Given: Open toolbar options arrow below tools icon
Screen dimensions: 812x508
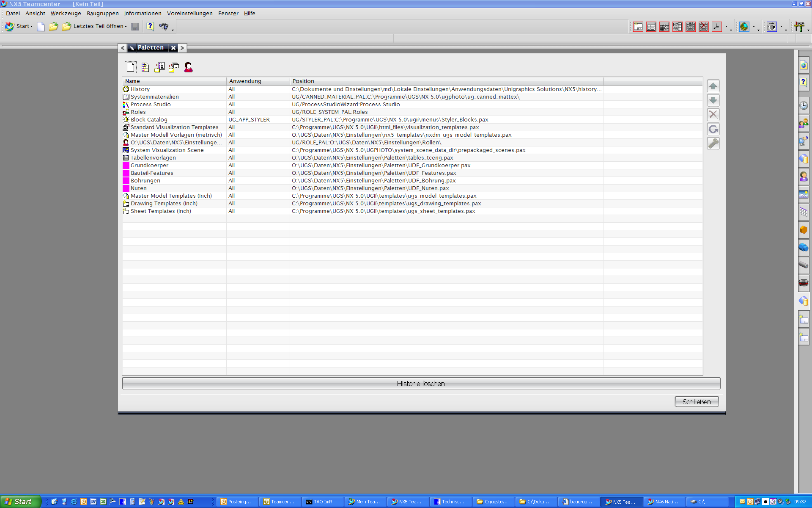Looking at the screenshot, I should [809, 30].
